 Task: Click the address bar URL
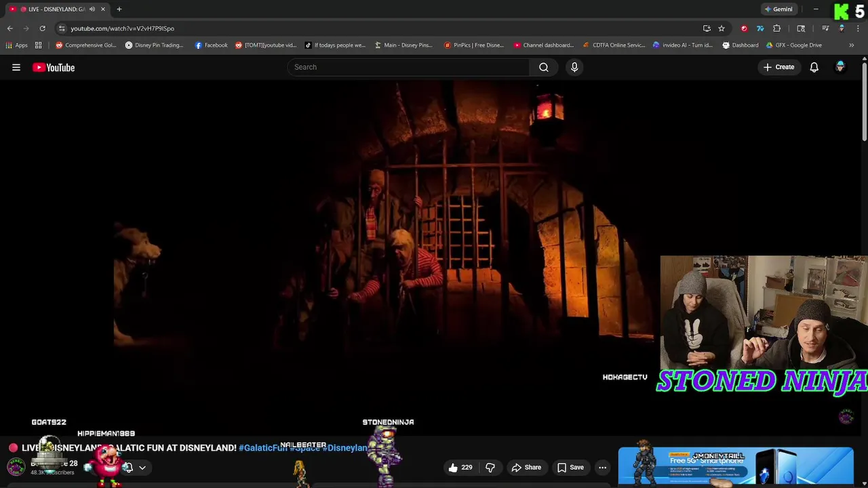123,28
